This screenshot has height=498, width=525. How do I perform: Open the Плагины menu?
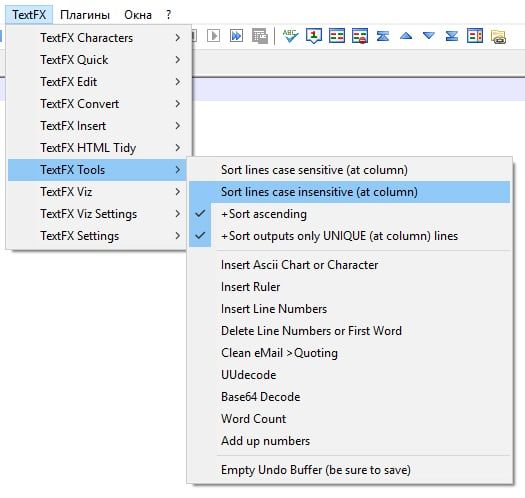[x=85, y=15]
